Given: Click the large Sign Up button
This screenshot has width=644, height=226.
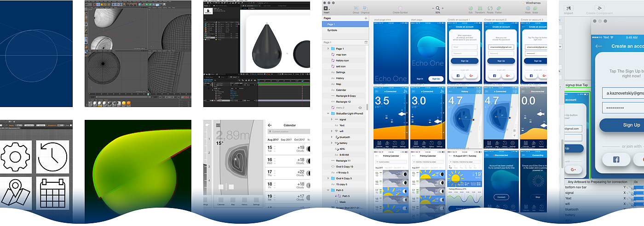Looking at the screenshot, I should (x=631, y=125).
